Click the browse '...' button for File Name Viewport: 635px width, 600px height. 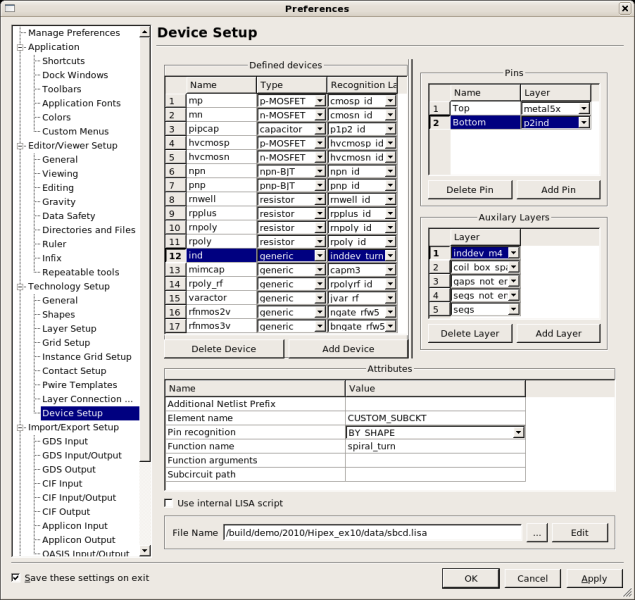537,533
